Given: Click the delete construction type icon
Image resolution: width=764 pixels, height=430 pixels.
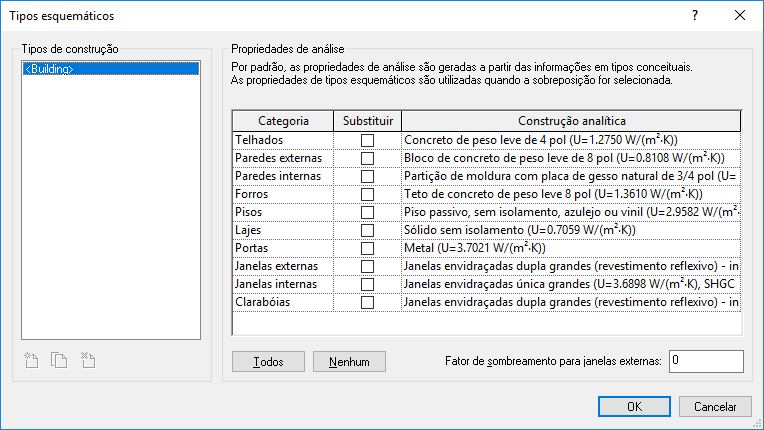Looking at the screenshot, I should pyautogui.click(x=88, y=360).
